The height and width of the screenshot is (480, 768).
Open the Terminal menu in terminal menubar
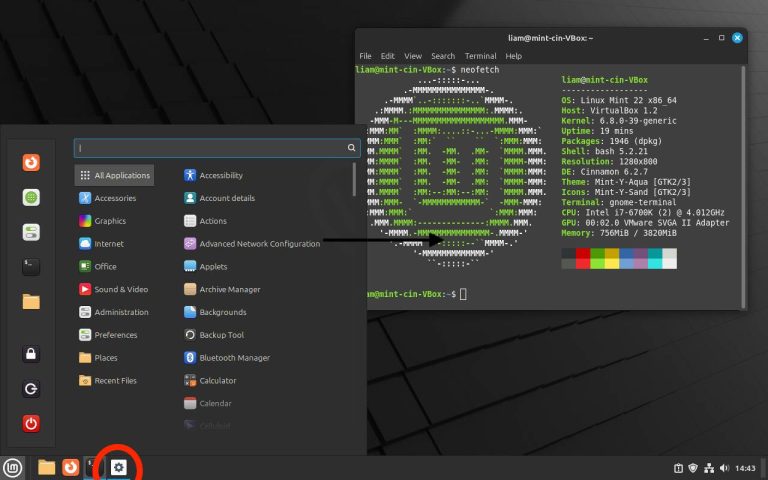coord(480,56)
